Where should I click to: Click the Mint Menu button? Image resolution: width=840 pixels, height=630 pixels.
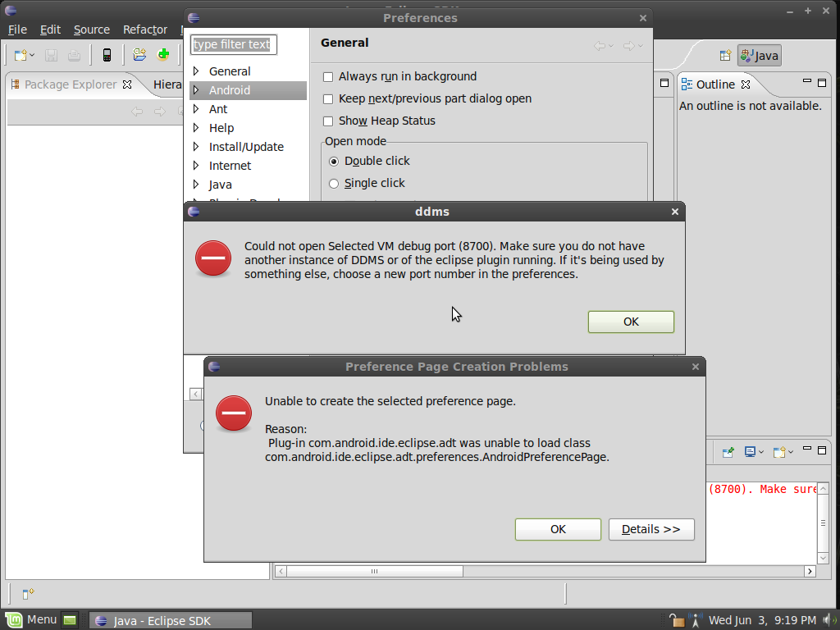click(x=30, y=620)
